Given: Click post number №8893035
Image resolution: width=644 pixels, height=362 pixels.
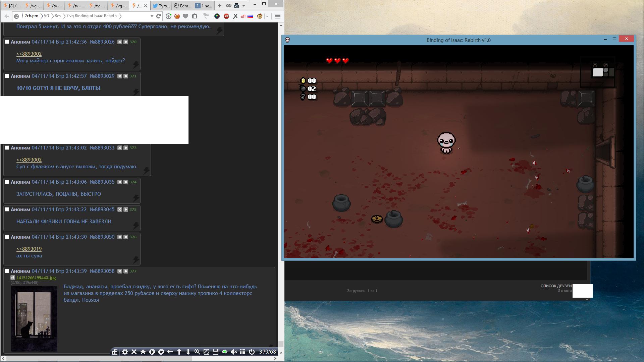Looking at the screenshot, I should (x=102, y=182).
